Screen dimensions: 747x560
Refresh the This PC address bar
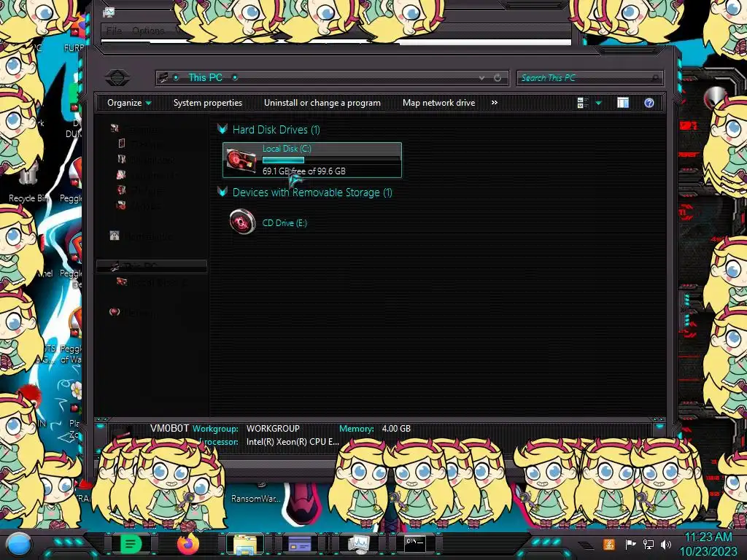[498, 77]
